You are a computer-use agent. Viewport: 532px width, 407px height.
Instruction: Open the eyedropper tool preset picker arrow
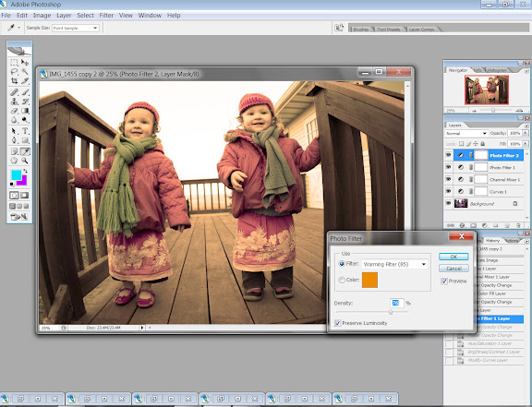19,28
